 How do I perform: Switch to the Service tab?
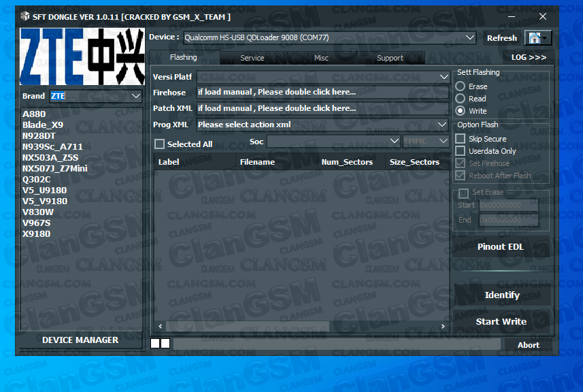(x=252, y=58)
